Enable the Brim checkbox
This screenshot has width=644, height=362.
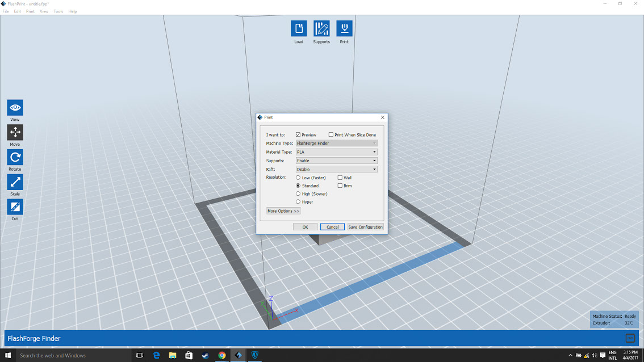click(340, 186)
